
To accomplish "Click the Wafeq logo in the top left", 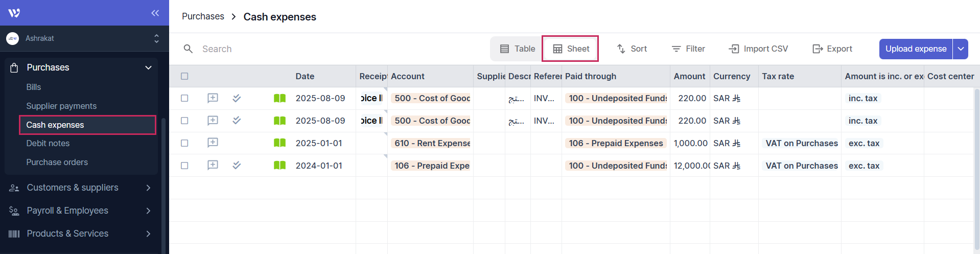I will 14,13.
